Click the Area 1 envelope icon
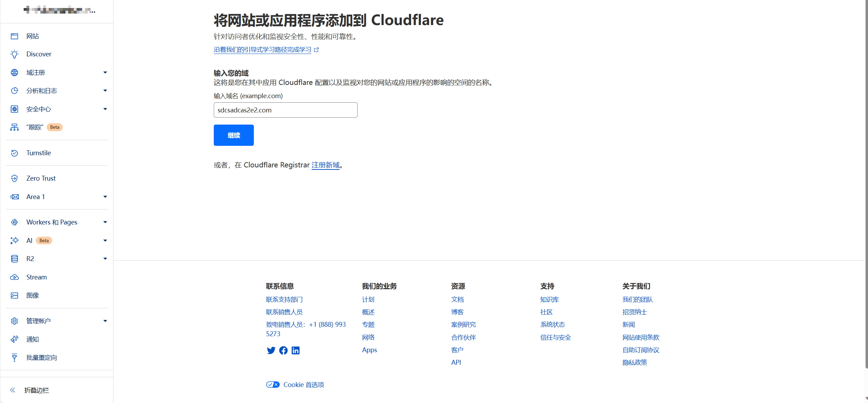The image size is (868, 403). [x=14, y=197]
